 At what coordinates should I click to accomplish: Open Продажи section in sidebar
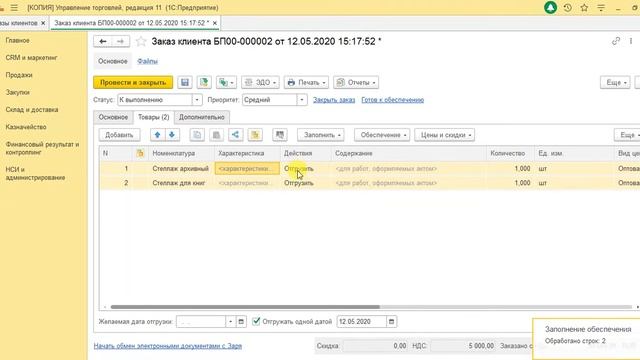19,75
